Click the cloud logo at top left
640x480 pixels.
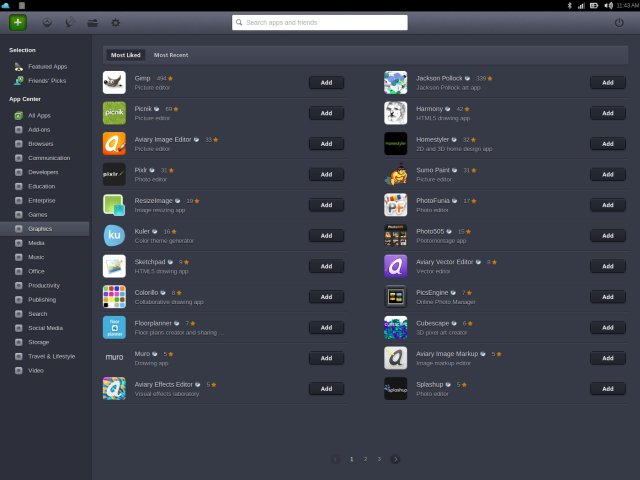tap(6, 5)
